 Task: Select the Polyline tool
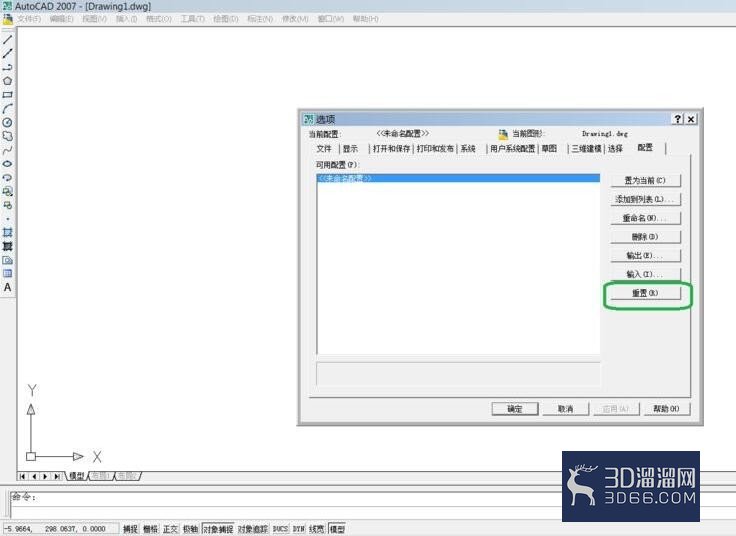coord(8,67)
